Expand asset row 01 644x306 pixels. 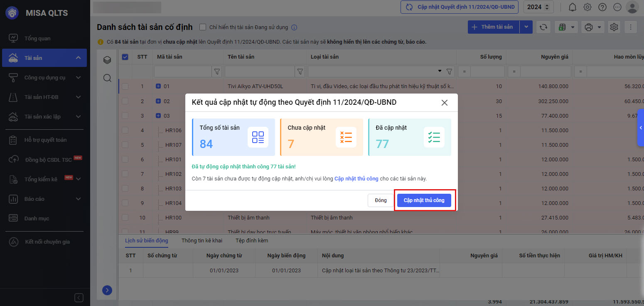[x=158, y=86]
